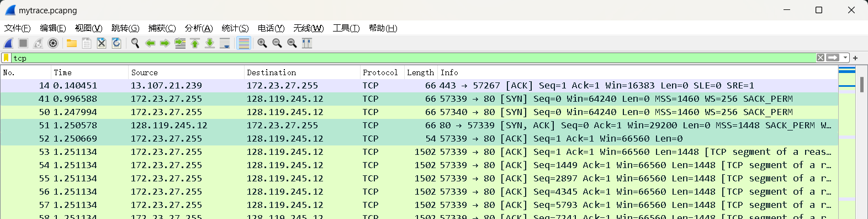868x219 pixels.
Task: Click the intelligent scrollbar packet minimap
Action: coord(847,143)
